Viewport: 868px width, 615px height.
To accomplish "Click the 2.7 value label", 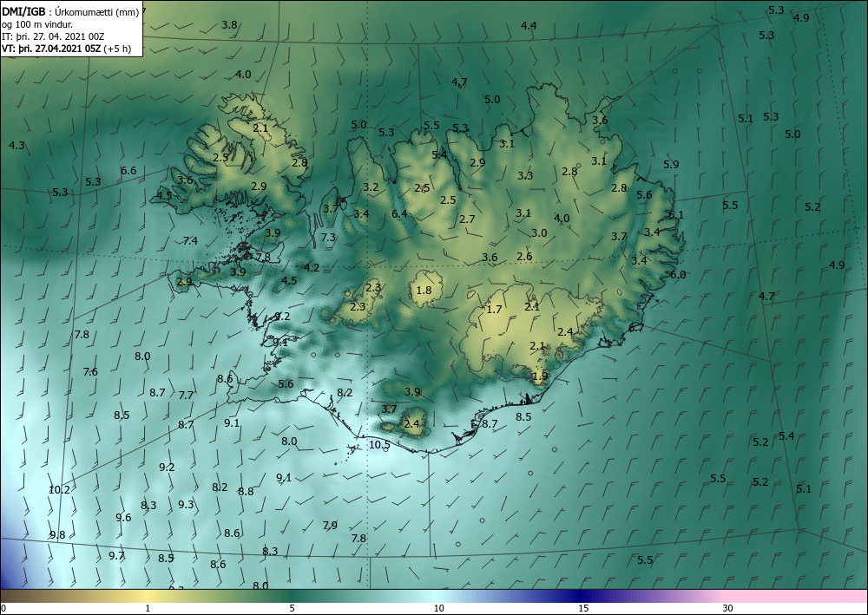I will [467, 219].
